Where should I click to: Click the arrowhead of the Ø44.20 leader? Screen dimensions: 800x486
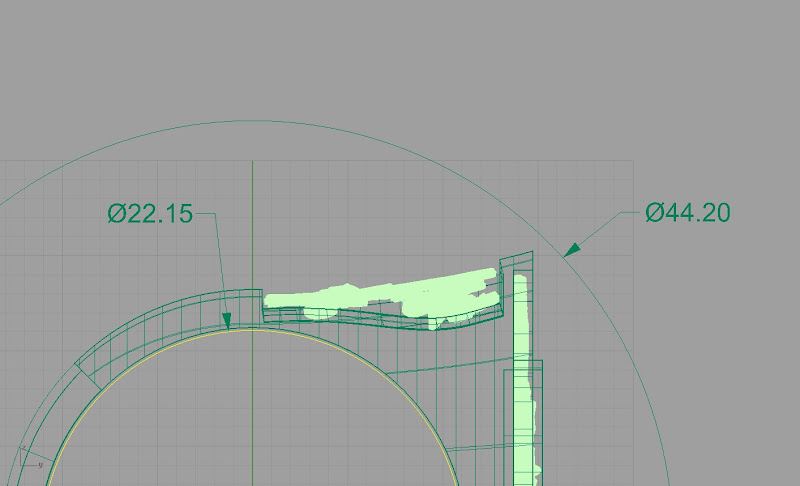point(572,249)
